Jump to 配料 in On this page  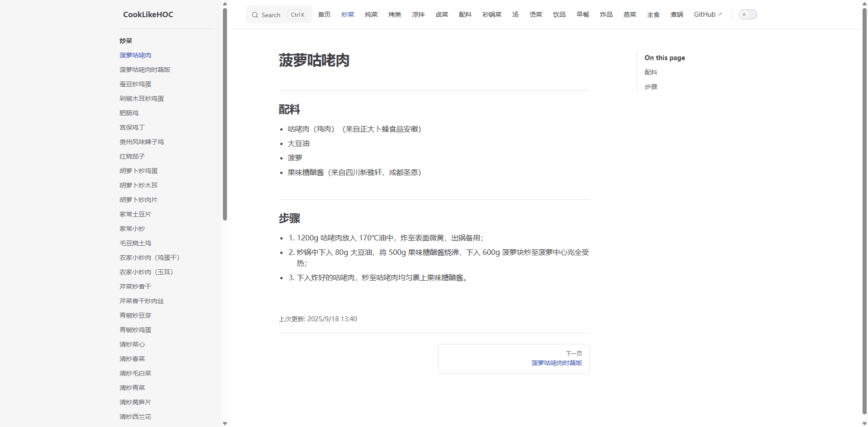651,72
